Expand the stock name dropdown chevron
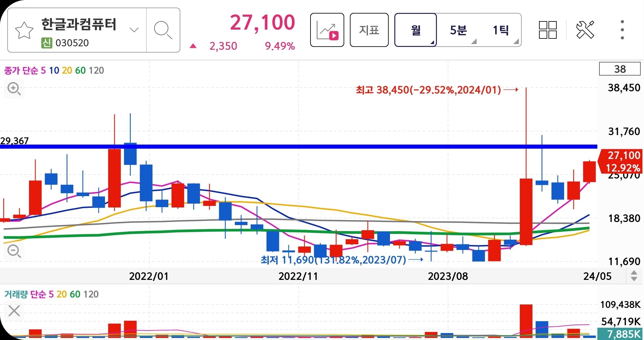Viewport: 644px width, 340px height. tap(134, 30)
